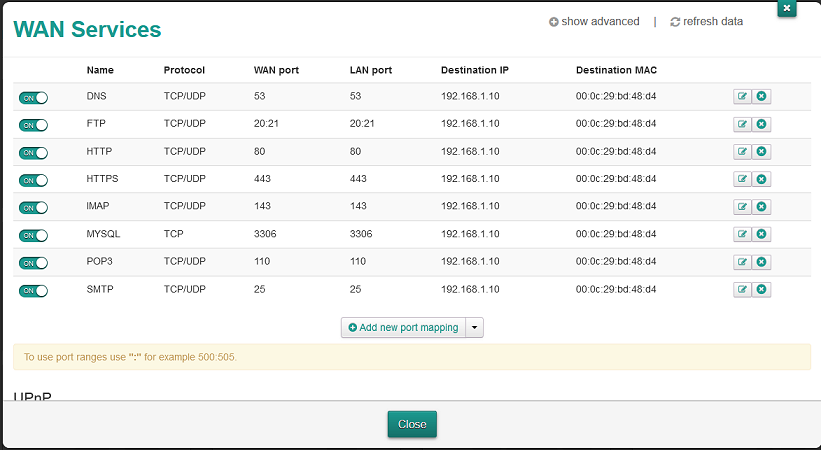
Task: Switch off the HTTP service toggle
Action: 33,153
